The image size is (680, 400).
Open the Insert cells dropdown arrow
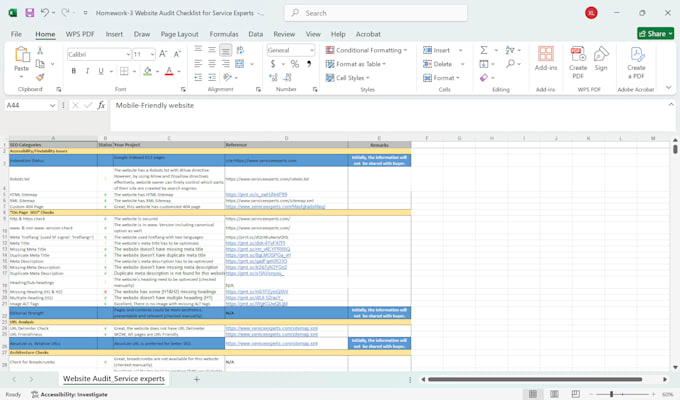tap(461, 50)
